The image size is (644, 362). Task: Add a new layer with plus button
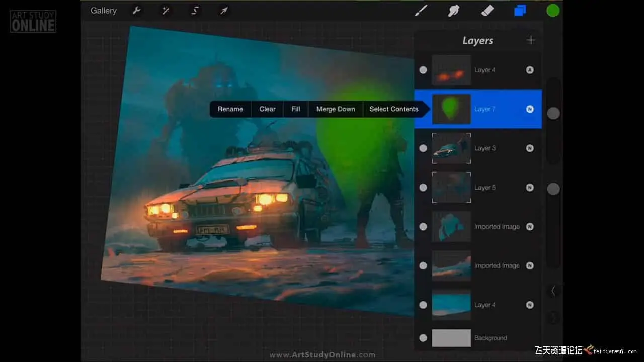531,40
